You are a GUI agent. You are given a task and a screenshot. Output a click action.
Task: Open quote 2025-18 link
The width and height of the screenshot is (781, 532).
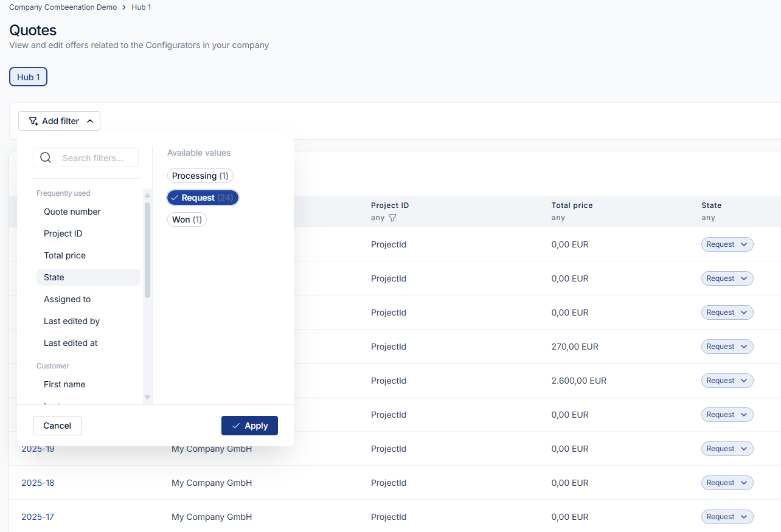click(38, 483)
